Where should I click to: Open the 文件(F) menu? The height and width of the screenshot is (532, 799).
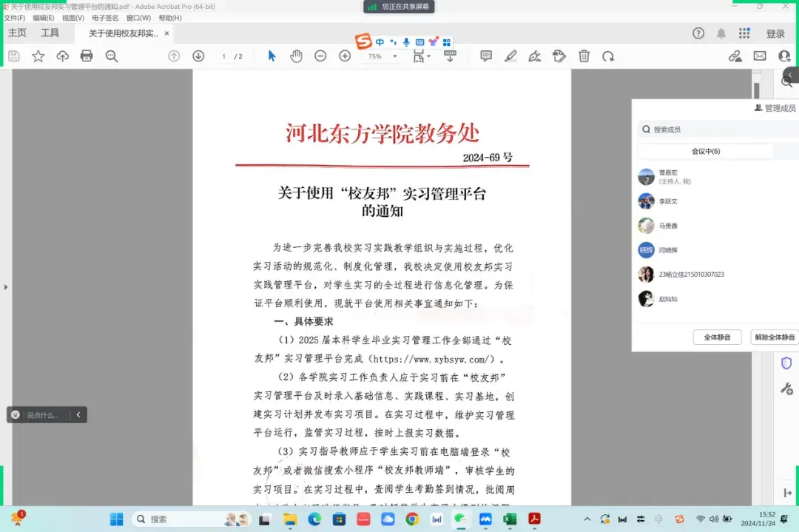pyautogui.click(x=14, y=18)
